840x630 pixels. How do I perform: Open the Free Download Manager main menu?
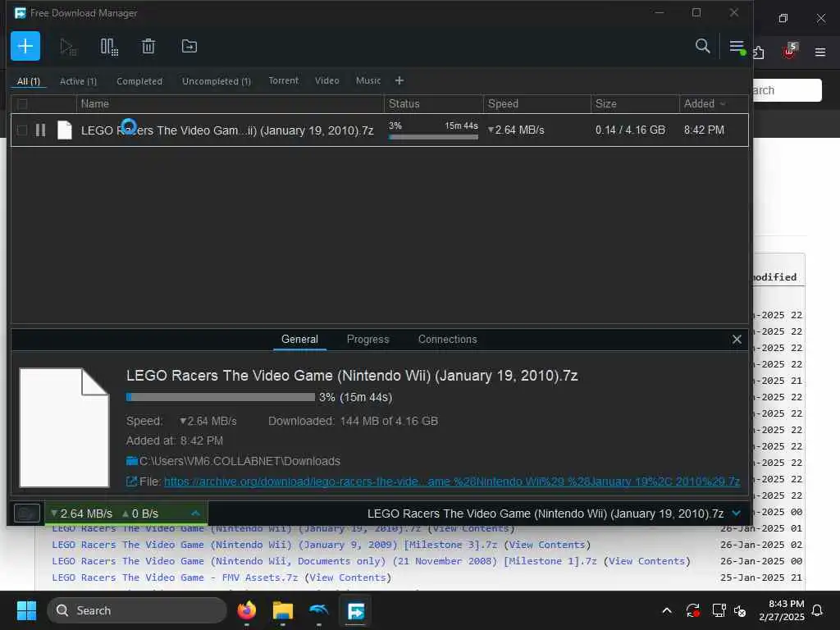737,47
